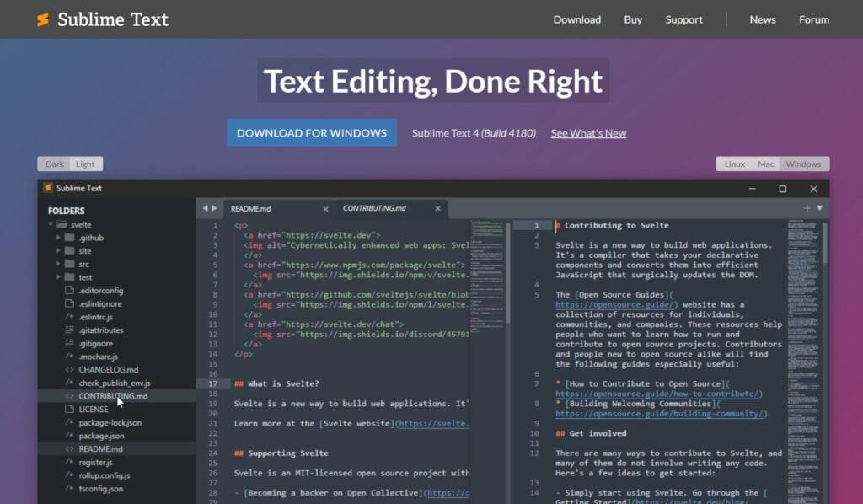
Task: Visit the Forum link
Action: coord(814,20)
